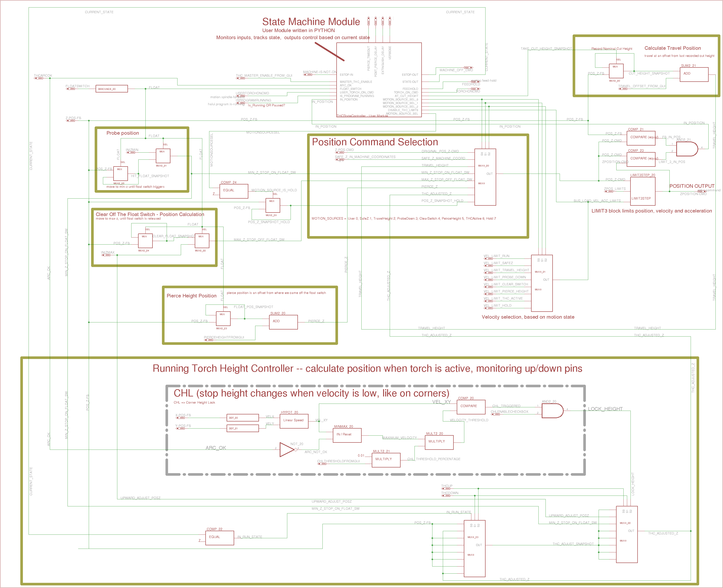Screen dimensions: 723x588
Task: Select the PIERCEHEIGHTFROMGUI pin connector
Action: (x=209, y=340)
